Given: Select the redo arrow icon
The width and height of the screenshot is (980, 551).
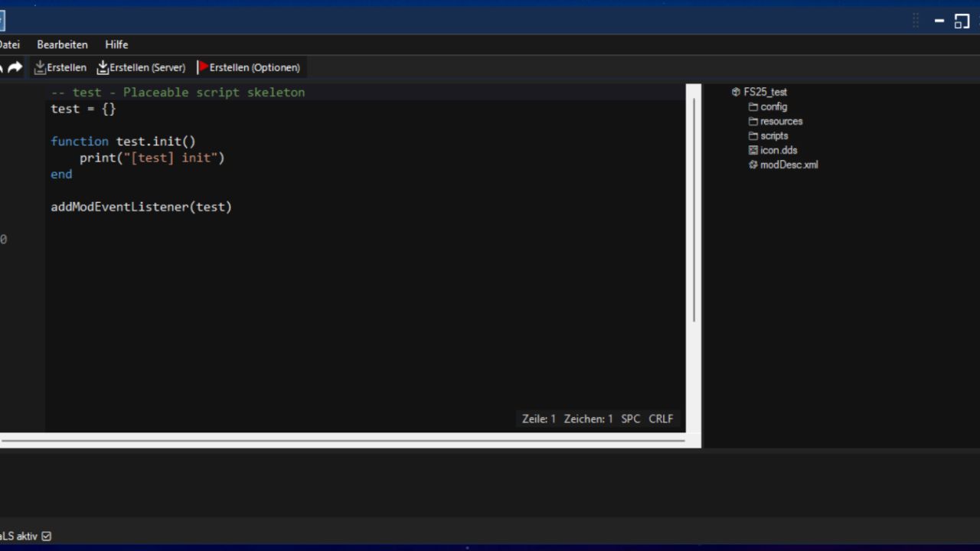Looking at the screenshot, I should point(15,67).
